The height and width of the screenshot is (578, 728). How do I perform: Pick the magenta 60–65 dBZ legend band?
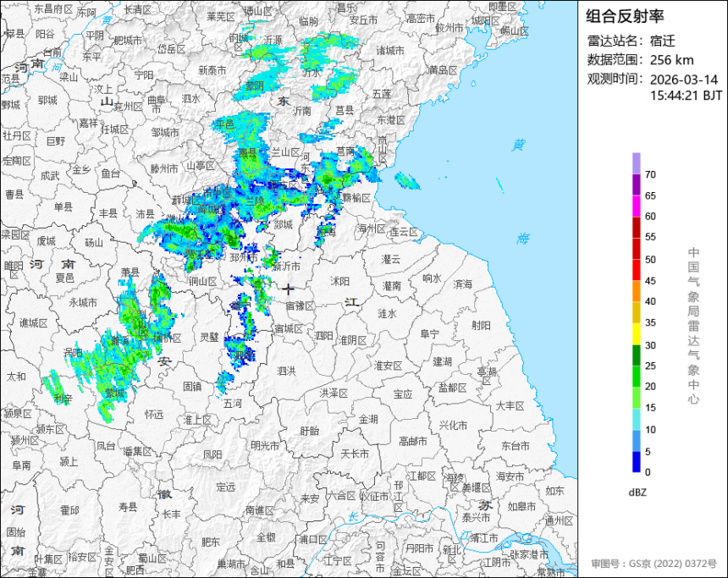tap(636, 206)
